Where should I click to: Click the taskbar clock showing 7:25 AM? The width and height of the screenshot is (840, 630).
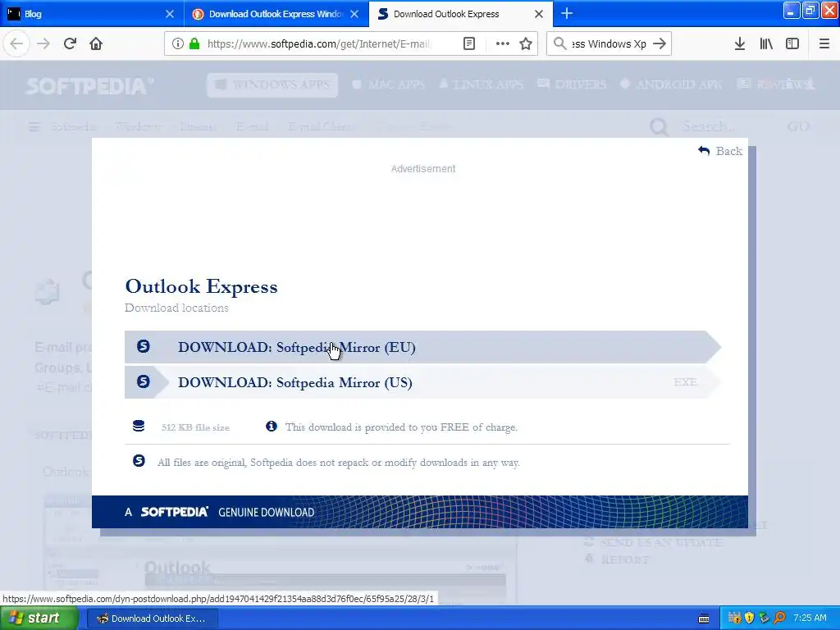click(810, 619)
